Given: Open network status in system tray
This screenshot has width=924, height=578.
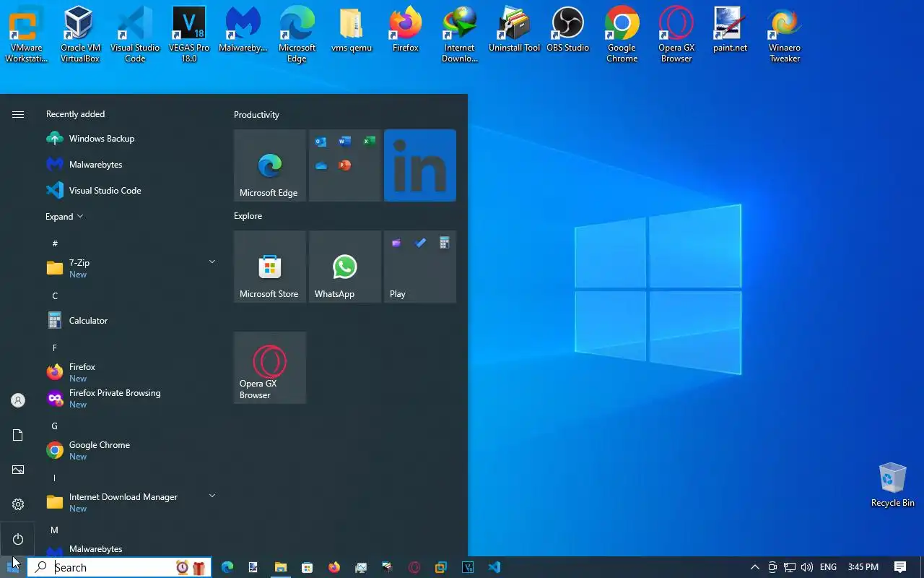Looking at the screenshot, I should 790,567.
